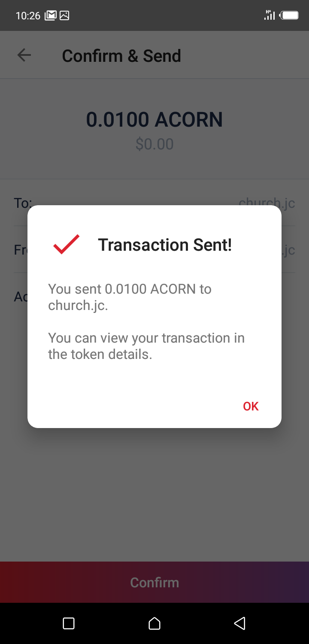Tap the image notification icon
The width and height of the screenshot is (309, 644).
pyautogui.click(x=64, y=16)
